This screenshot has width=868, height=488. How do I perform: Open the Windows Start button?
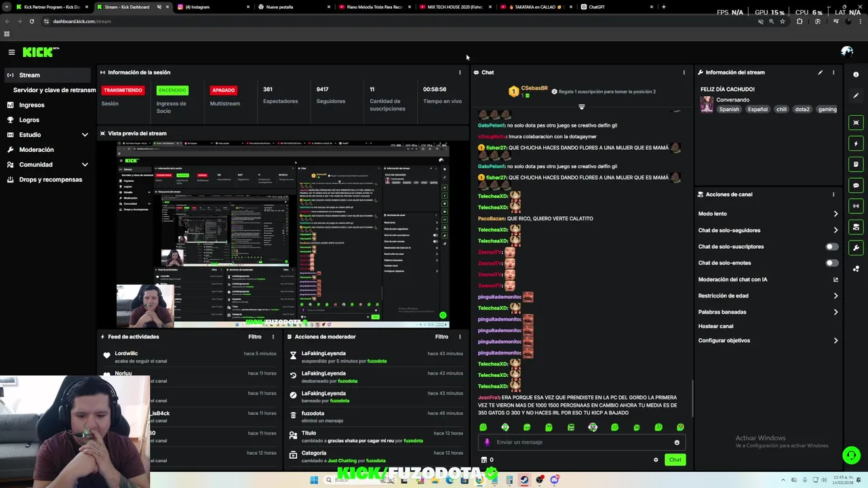coord(314,480)
